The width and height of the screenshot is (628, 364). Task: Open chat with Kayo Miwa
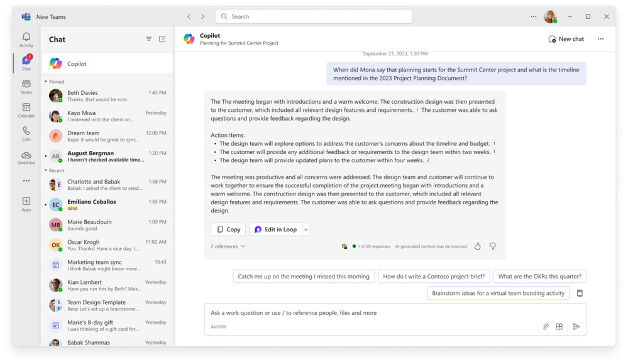[x=107, y=116]
